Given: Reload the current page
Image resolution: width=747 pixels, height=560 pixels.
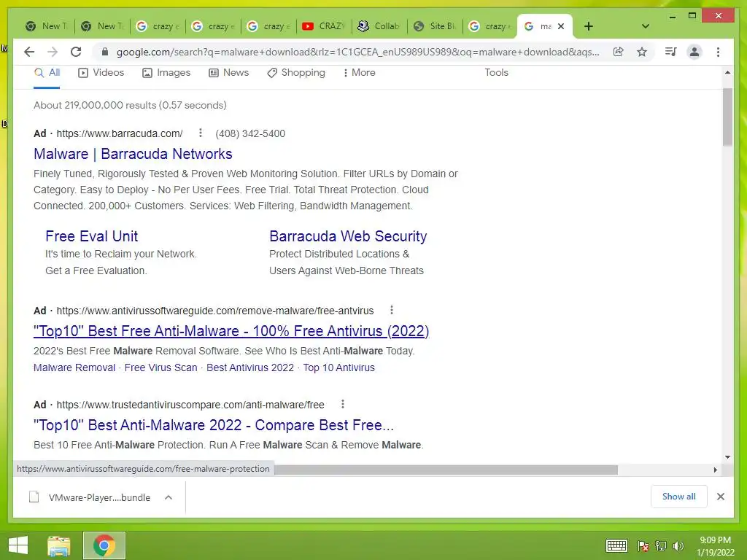Looking at the screenshot, I should (76, 52).
